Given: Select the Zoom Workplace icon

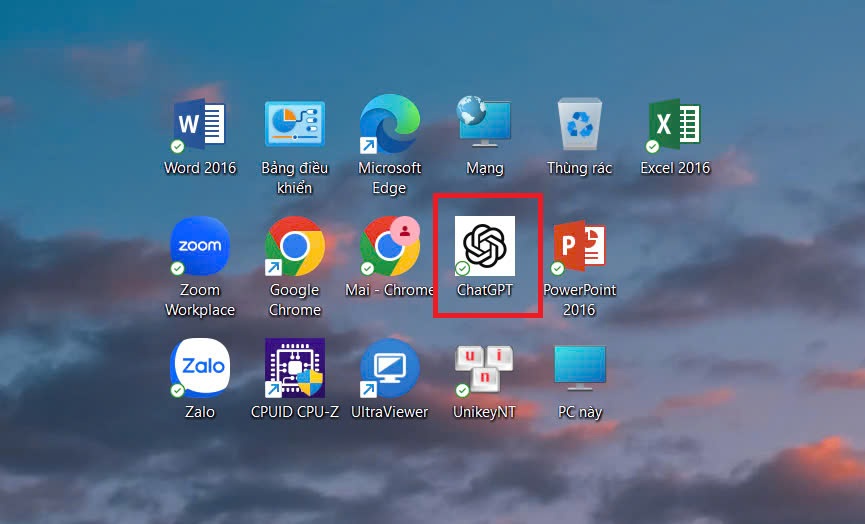Looking at the screenshot, I should tap(199, 246).
